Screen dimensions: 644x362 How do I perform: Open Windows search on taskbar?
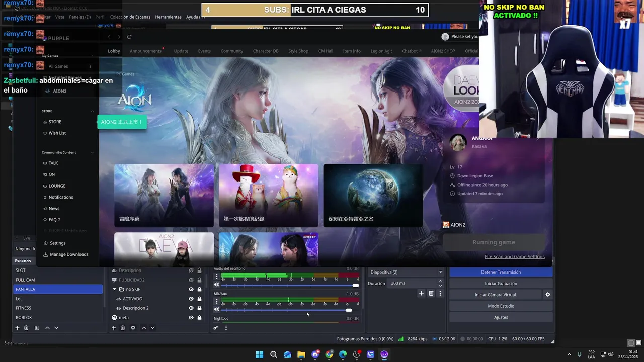274,354
